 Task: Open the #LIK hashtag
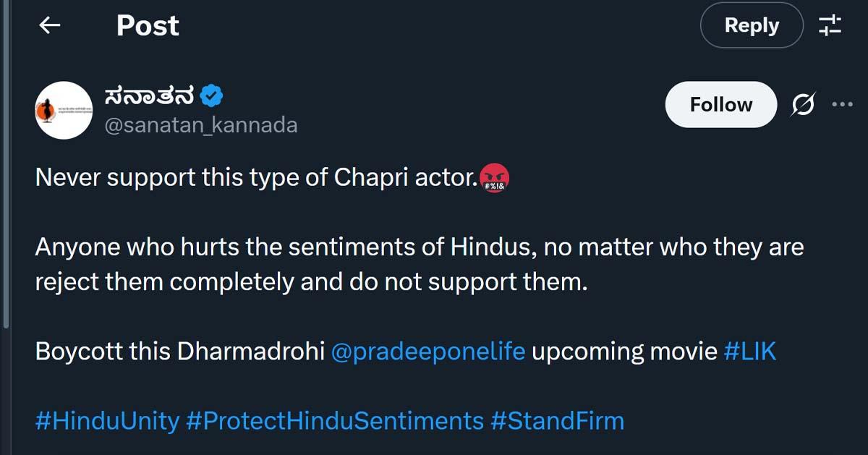749,352
